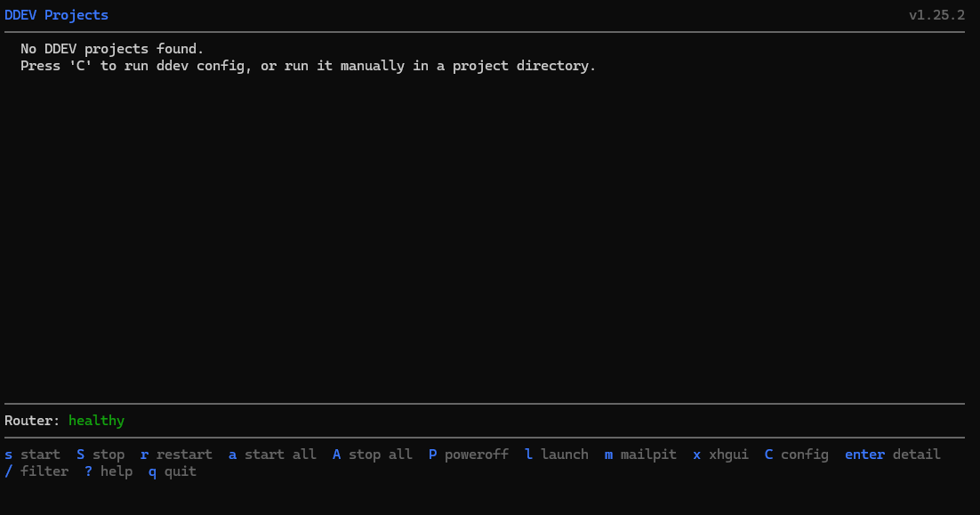Click the 'm mailpit' shortcut hint

[640, 455]
